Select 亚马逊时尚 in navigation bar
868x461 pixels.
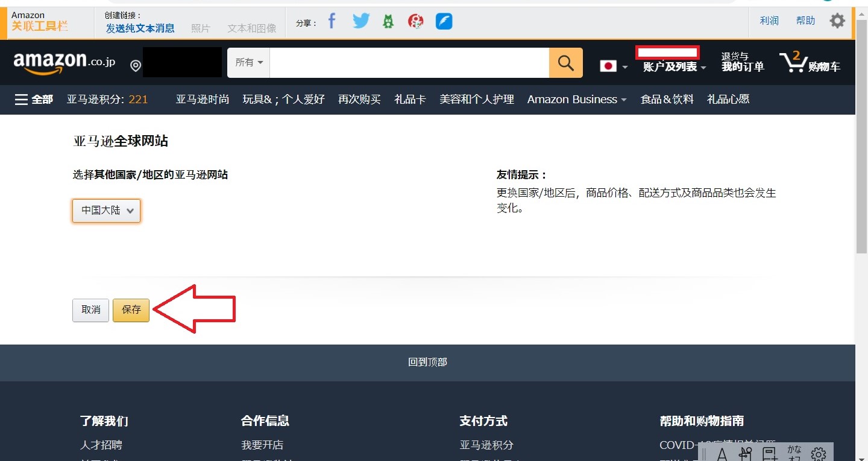[202, 100]
